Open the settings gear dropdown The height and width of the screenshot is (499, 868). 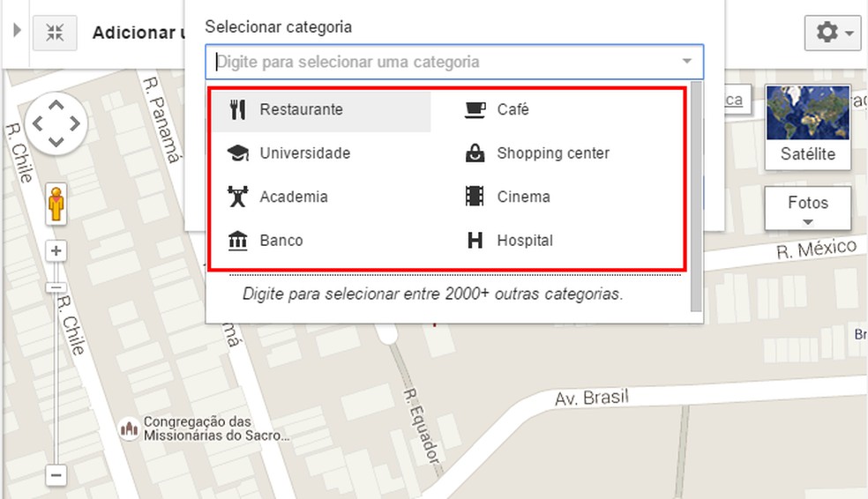tap(832, 34)
